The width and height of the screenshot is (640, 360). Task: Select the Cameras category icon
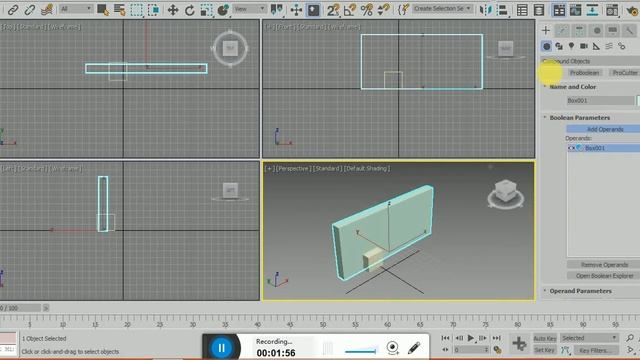point(584,46)
